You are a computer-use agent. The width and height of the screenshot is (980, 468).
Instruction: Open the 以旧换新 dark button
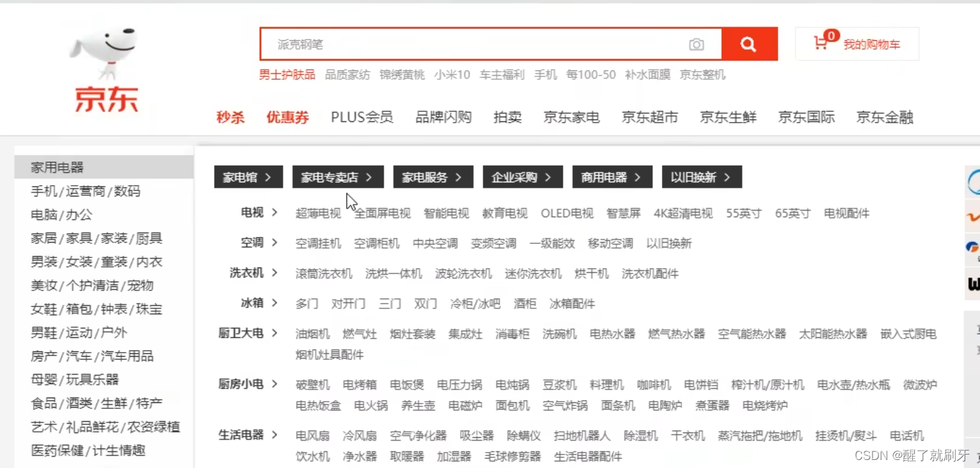pos(702,177)
